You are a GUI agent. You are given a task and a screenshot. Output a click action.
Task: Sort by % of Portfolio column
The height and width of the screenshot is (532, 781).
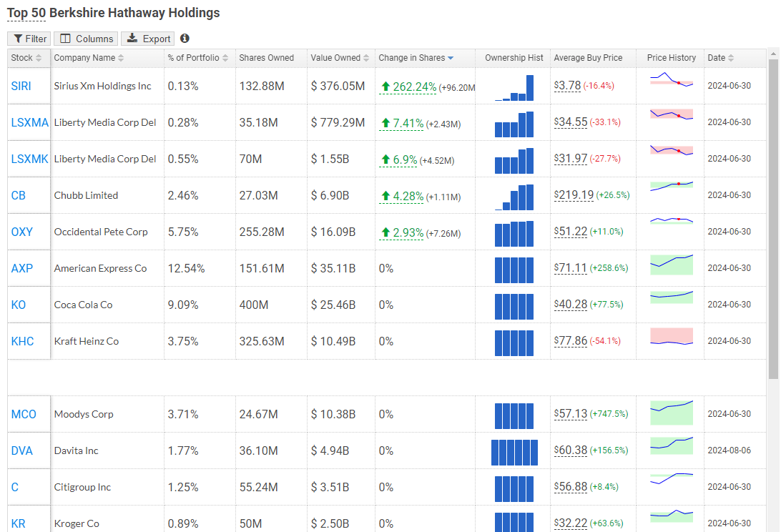pos(197,58)
